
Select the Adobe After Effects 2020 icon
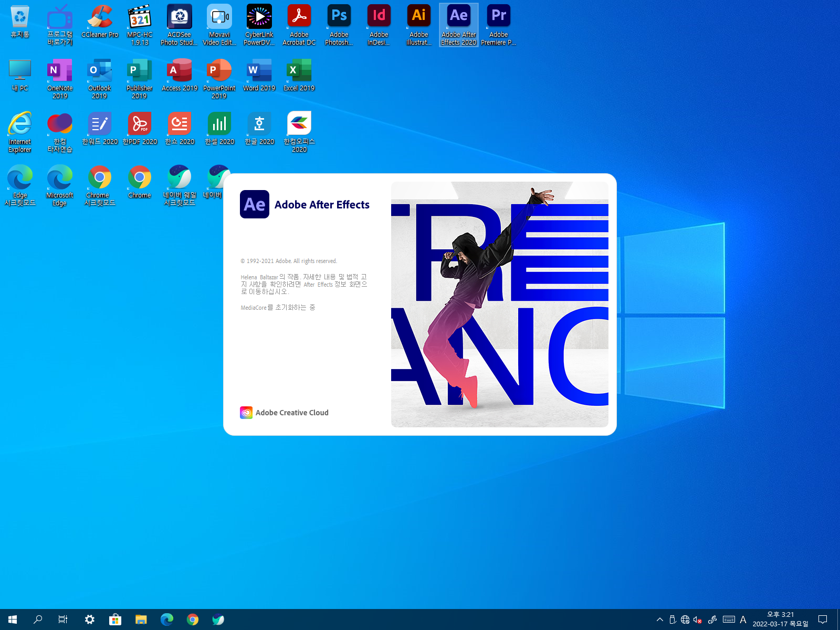459,25
